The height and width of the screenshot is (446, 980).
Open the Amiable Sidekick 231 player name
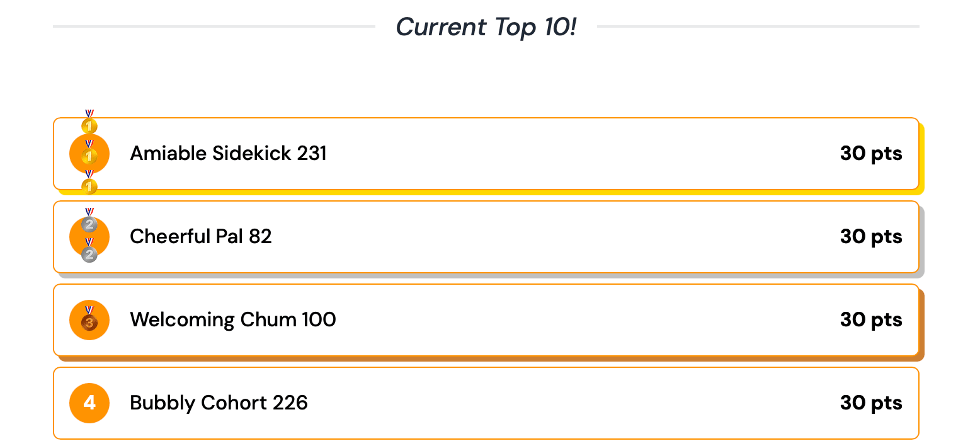[x=228, y=153]
